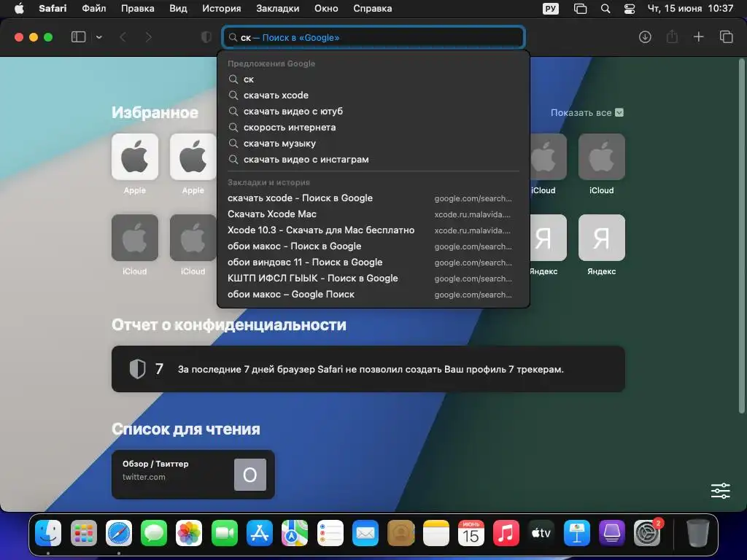Toggle the Safari sidebar button
This screenshot has width=747, height=560.
point(78,37)
